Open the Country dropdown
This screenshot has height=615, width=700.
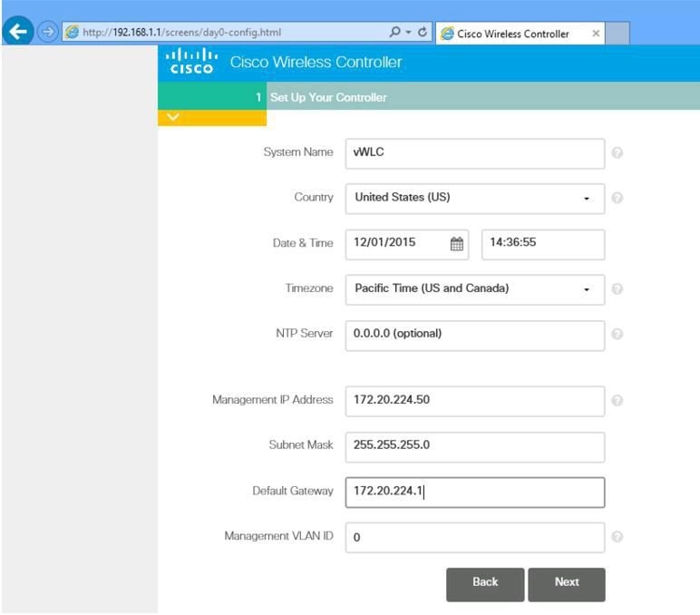click(x=475, y=199)
